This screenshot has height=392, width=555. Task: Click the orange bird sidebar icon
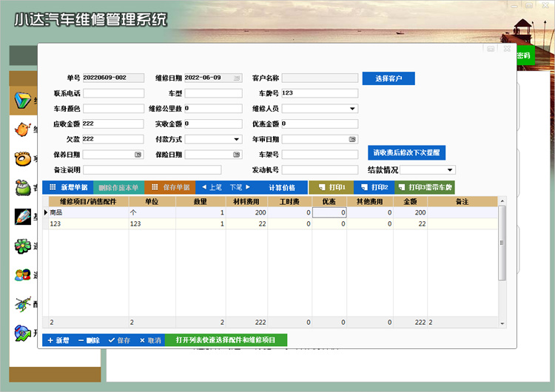coord(23,129)
